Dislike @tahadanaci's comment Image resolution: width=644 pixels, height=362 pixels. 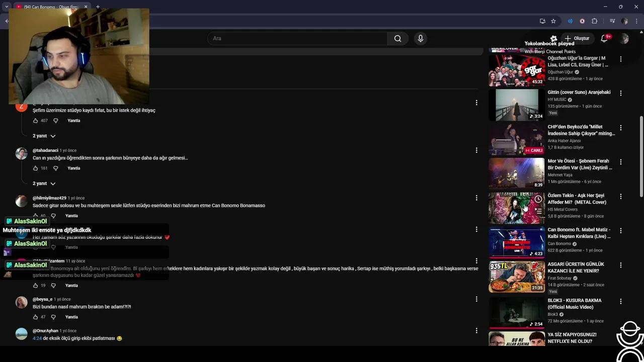click(56, 168)
